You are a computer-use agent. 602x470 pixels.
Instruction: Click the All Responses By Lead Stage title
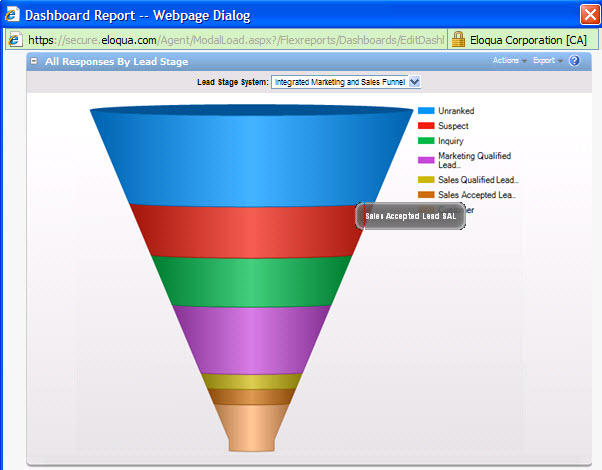coord(116,61)
